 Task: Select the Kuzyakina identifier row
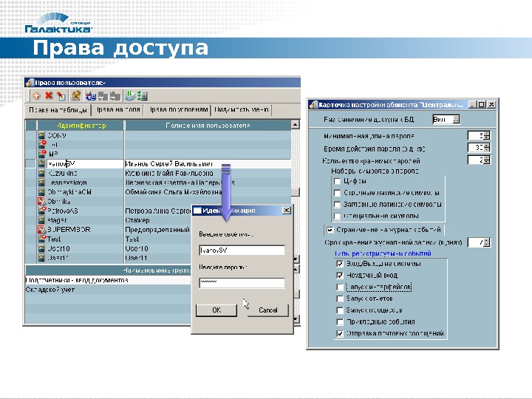click(81, 174)
